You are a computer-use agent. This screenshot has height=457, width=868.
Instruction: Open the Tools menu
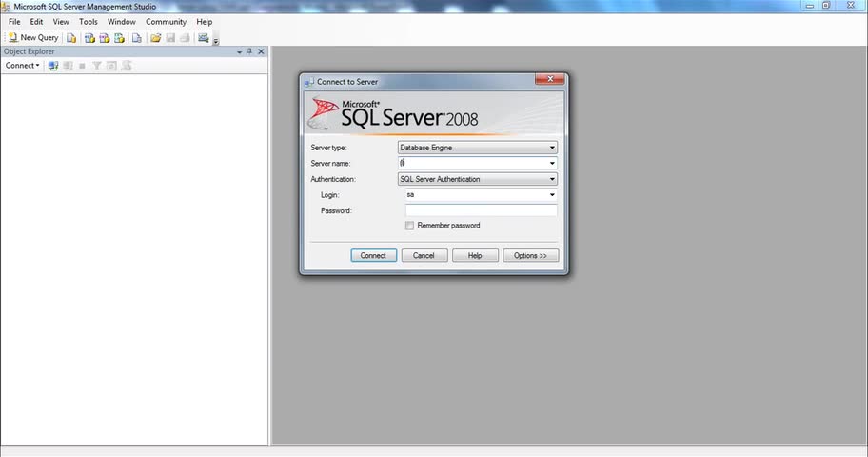point(88,22)
